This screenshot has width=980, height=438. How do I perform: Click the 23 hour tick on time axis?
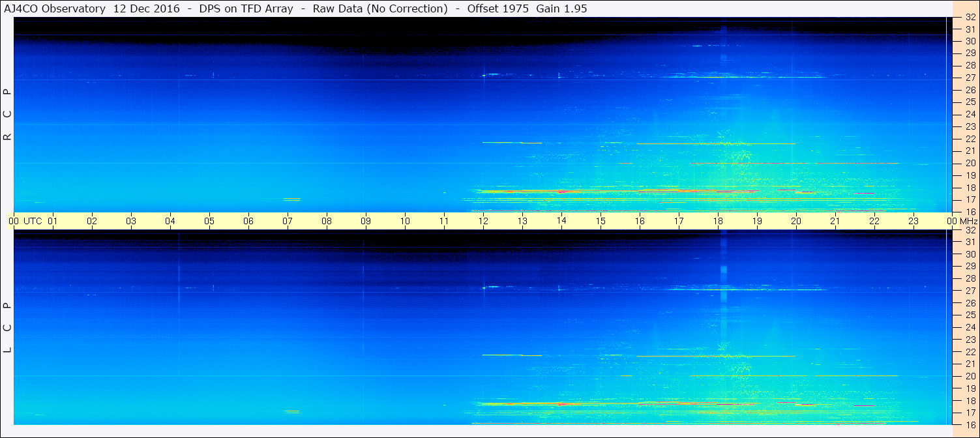click(913, 221)
